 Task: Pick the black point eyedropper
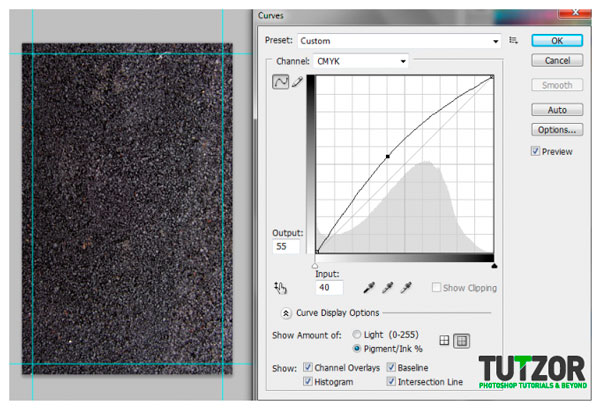point(369,288)
